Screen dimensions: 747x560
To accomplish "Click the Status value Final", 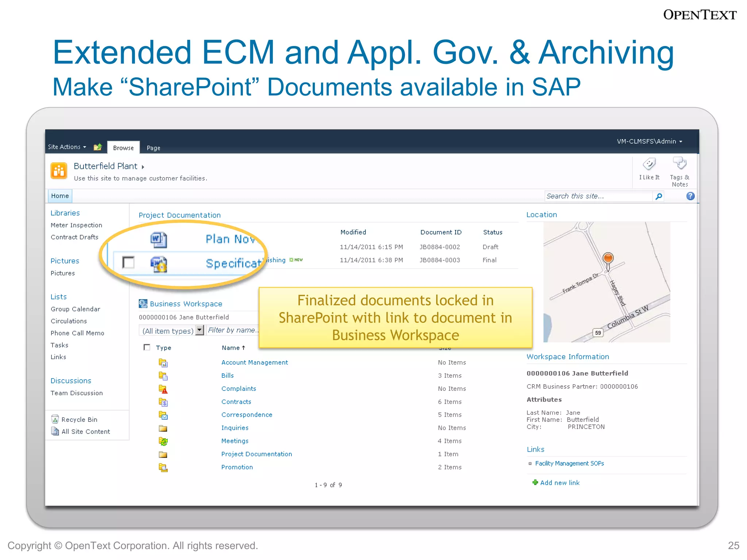I will click(489, 260).
